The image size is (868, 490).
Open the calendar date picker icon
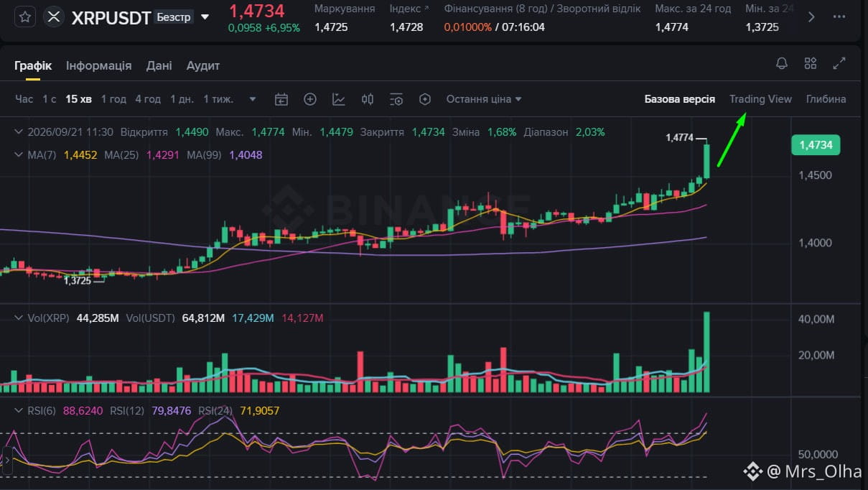pos(281,99)
